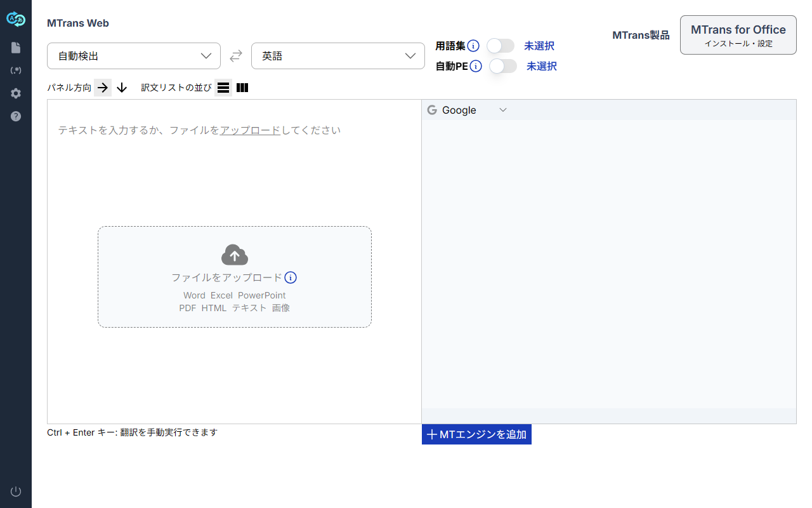Click the MTrans for Office button

738,35
